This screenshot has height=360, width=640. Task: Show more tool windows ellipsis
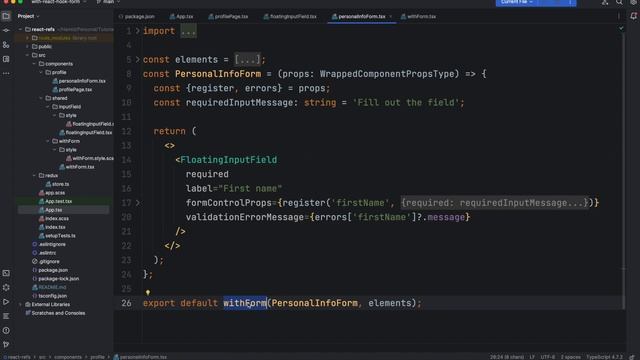(6, 73)
